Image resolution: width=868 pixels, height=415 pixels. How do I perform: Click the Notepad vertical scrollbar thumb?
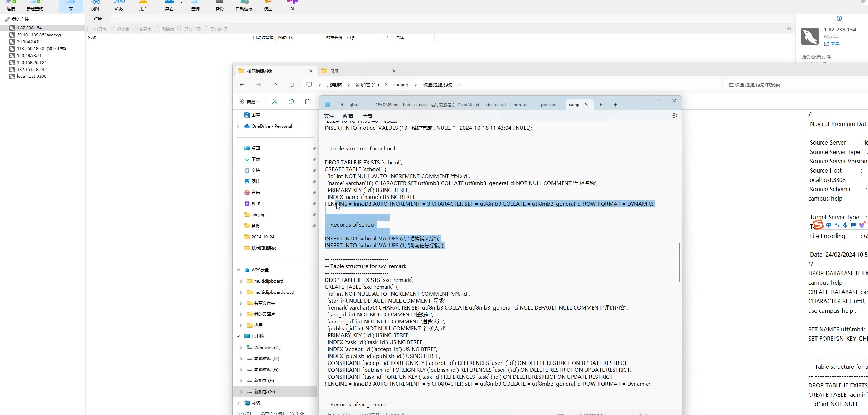tap(679, 262)
